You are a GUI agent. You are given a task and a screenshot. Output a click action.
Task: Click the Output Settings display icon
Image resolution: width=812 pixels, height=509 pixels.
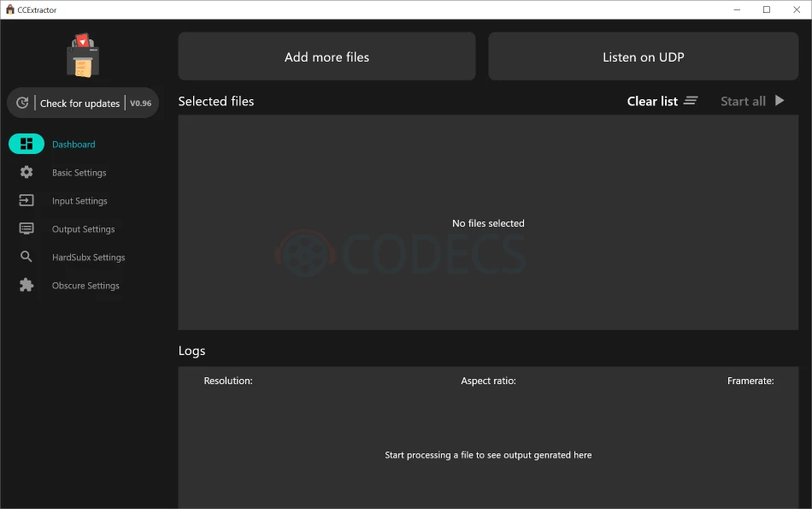26,228
